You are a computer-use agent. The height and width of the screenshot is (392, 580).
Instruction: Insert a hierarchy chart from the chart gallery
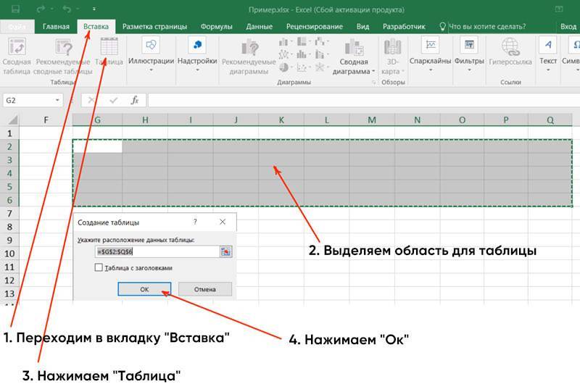[302, 42]
